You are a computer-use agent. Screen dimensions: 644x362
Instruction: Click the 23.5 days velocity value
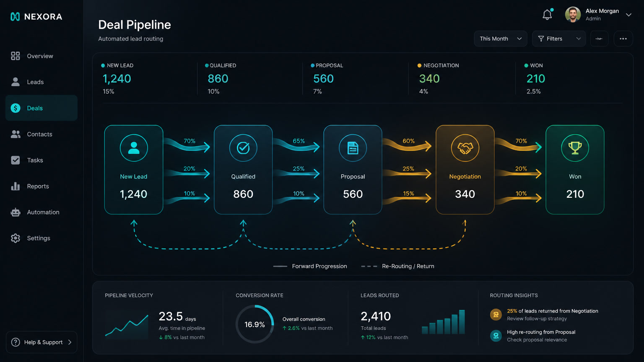(177, 316)
